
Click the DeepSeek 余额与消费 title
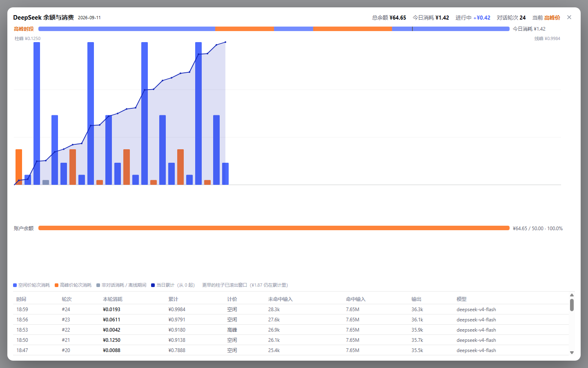pos(43,18)
